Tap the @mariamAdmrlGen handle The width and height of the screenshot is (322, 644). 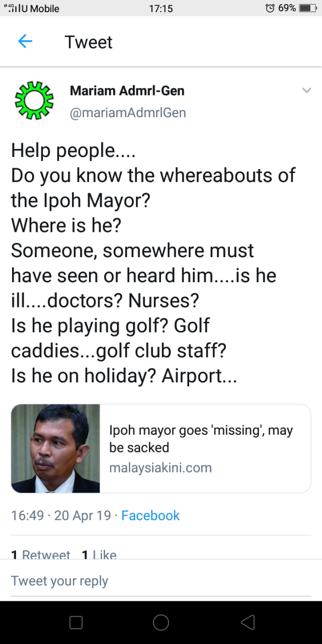[128, 113]
